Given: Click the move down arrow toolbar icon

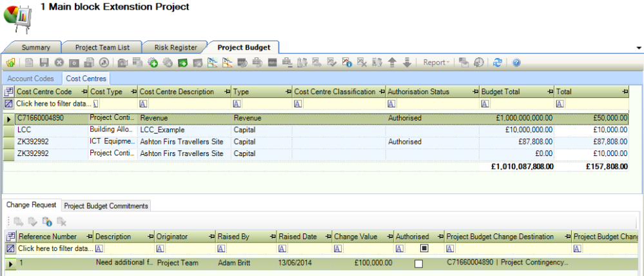Looking at the screenshot, I should tap(407, 63).
